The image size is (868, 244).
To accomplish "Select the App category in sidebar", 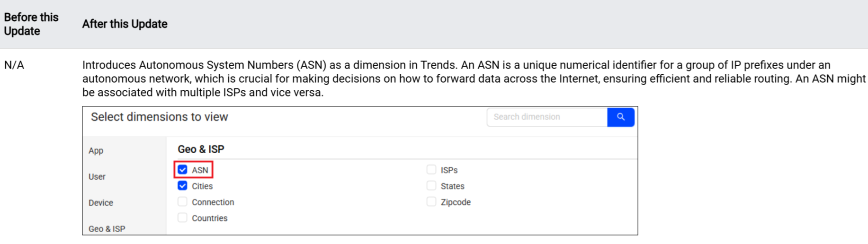I will [x=96, y=151].
